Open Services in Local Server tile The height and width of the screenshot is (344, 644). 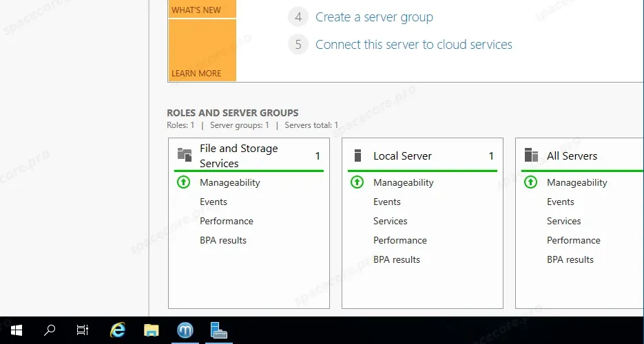tap(390, 221)
